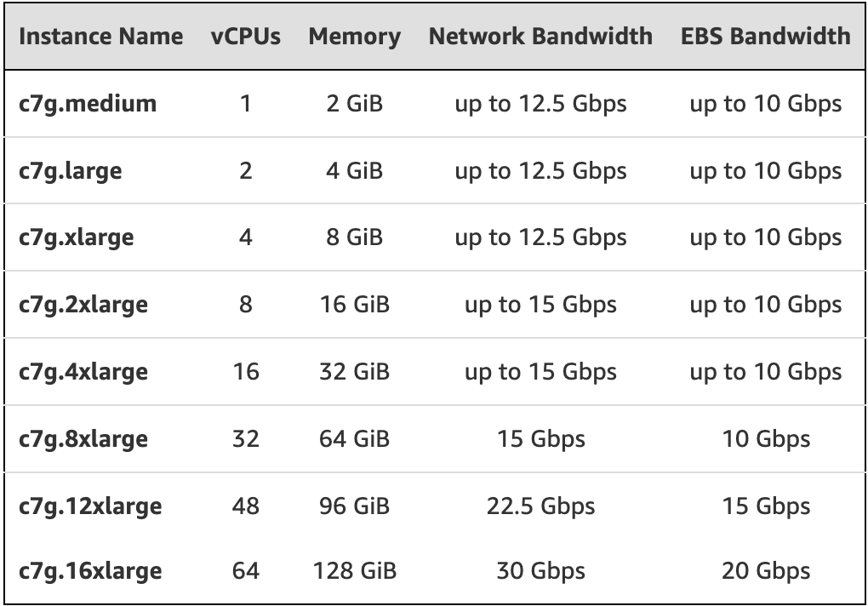This screenshot has height=606, width=868.
Task: Click the Memory column header
Action: coord(354,37)
